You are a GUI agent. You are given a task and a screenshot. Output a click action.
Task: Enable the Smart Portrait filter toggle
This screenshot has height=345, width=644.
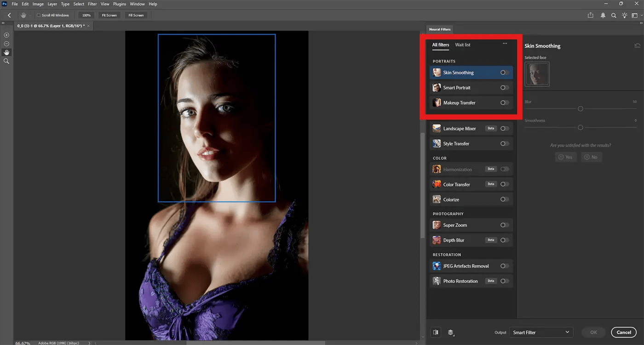pos(505,88)
